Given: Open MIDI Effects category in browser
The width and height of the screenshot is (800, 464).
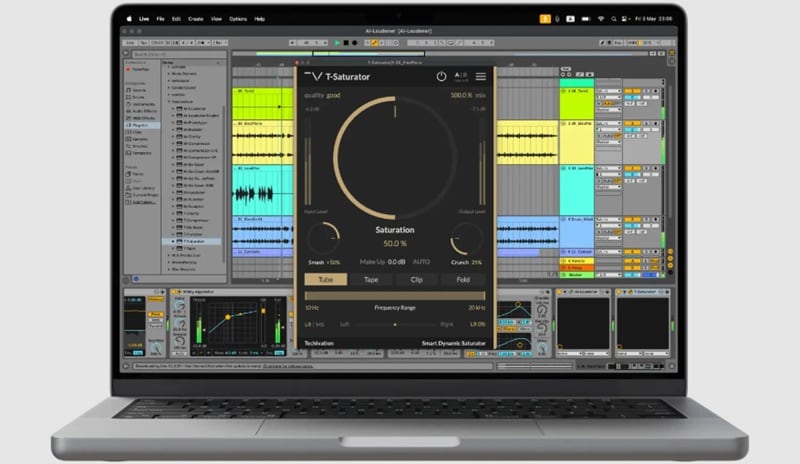Looking at the screenshot, I should [x=141, y=118].
